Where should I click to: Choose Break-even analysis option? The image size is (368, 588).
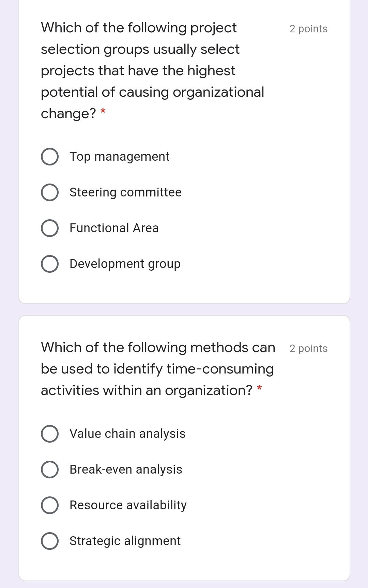point(49,469)
